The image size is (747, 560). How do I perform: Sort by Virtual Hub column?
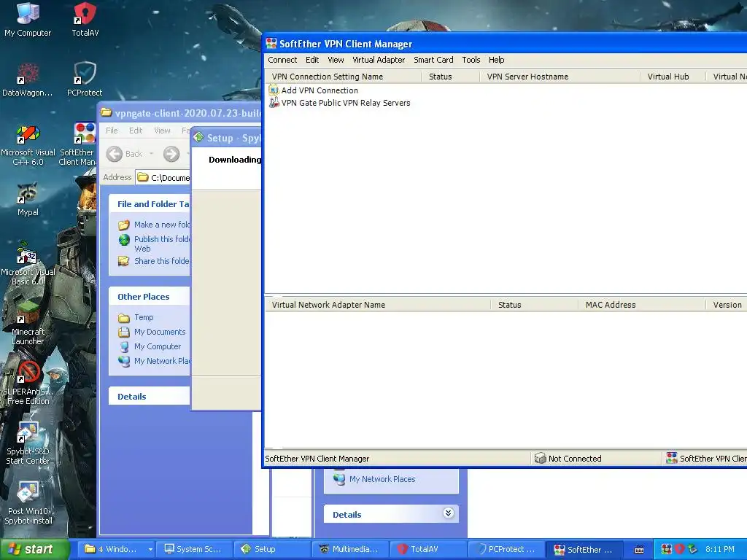673,76
